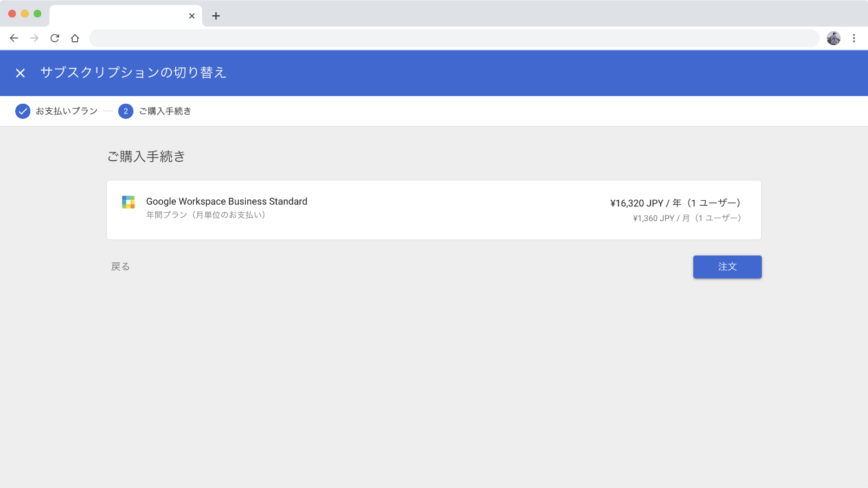Open the browser three-dot menu
868x488 pixels.
[x=854, y=38]
